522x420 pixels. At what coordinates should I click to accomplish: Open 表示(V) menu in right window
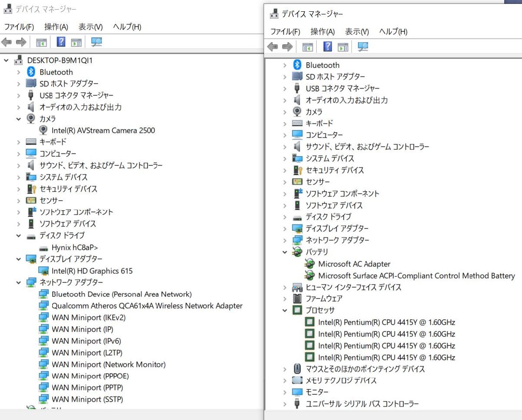[357, 32]
